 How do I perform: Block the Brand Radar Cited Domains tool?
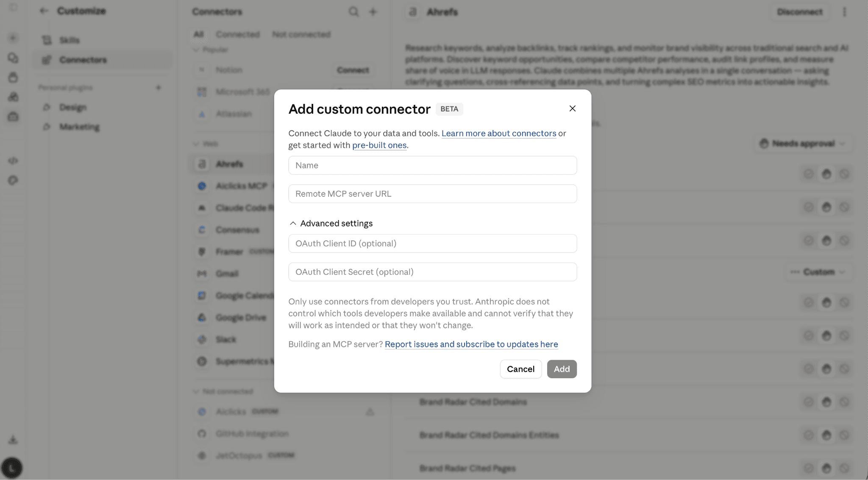844,402
